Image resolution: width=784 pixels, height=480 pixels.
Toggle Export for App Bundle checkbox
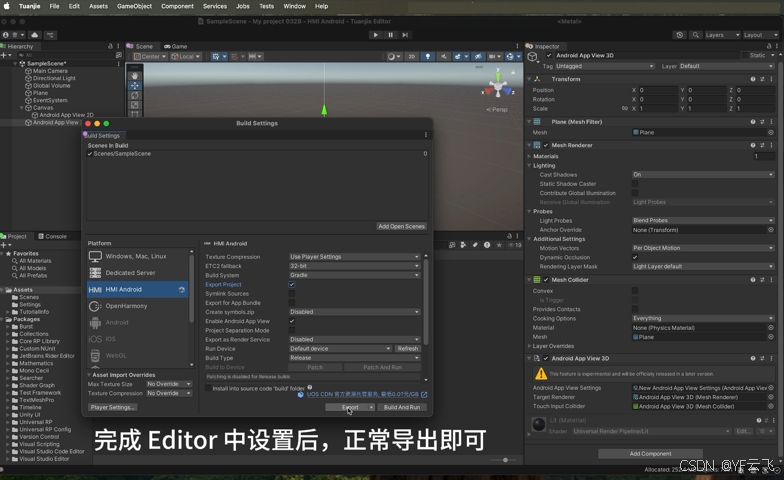click(292, 302)
